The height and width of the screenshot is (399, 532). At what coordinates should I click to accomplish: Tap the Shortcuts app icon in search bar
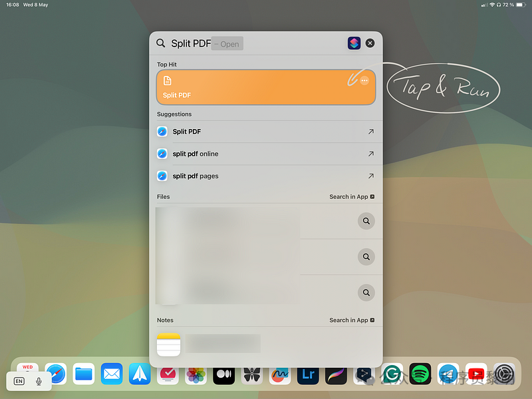click(x=354, y=43)
